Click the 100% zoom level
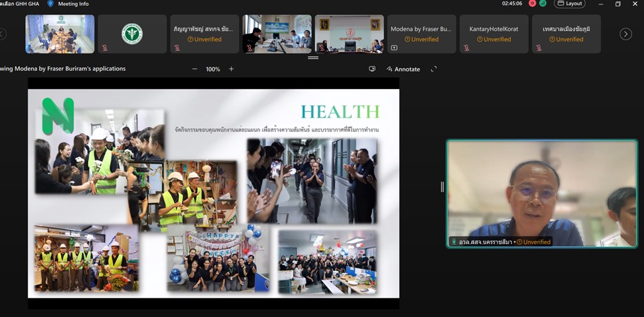The image size is (644, 317). [213, 69]
